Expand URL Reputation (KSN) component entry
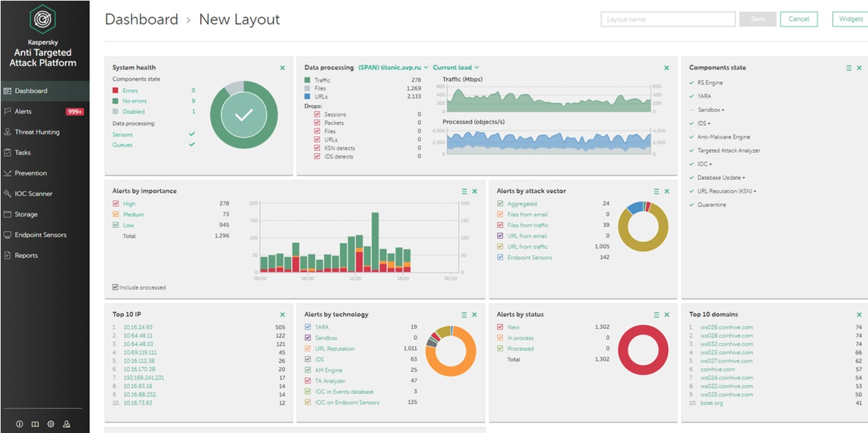Screen dimensions: 868x433 pos(727,191)
